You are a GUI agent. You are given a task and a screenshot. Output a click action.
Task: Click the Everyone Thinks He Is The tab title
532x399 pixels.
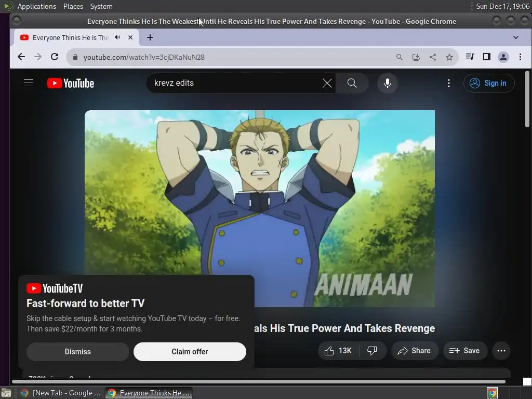[x=71, y=37]
